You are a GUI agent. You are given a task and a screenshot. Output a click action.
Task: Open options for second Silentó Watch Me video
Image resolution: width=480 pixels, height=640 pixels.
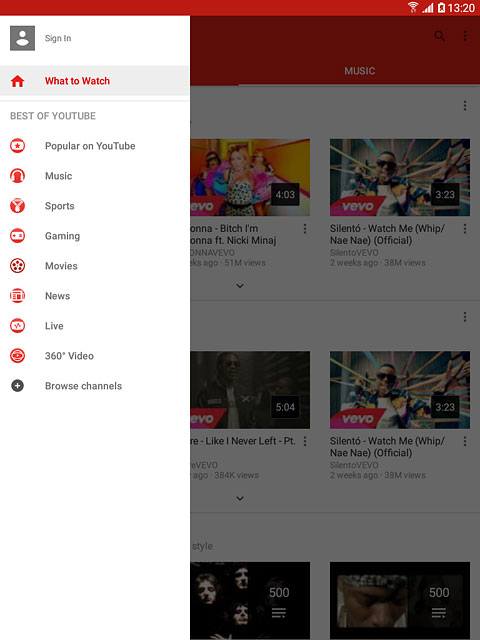[x=465, y=441]
